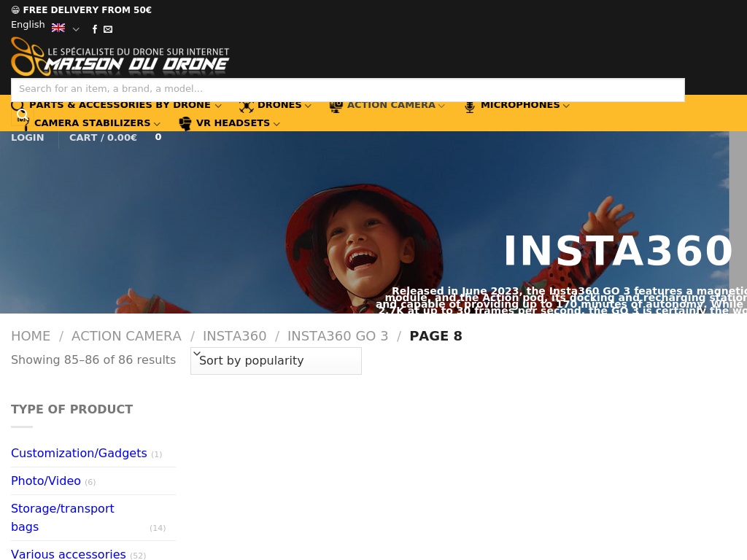Open the CAMERA STABILIZERS menu item

[93, 122]
